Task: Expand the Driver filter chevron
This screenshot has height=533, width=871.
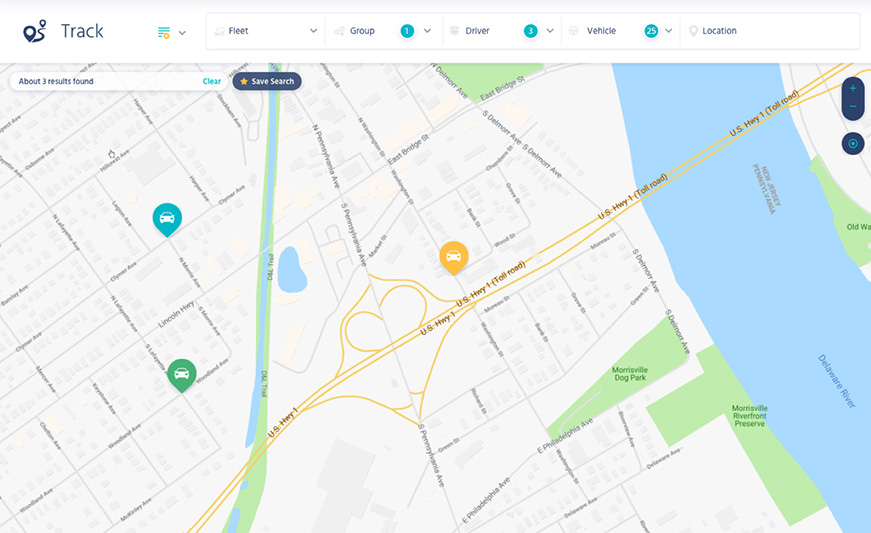Action: tap(550, 31)
